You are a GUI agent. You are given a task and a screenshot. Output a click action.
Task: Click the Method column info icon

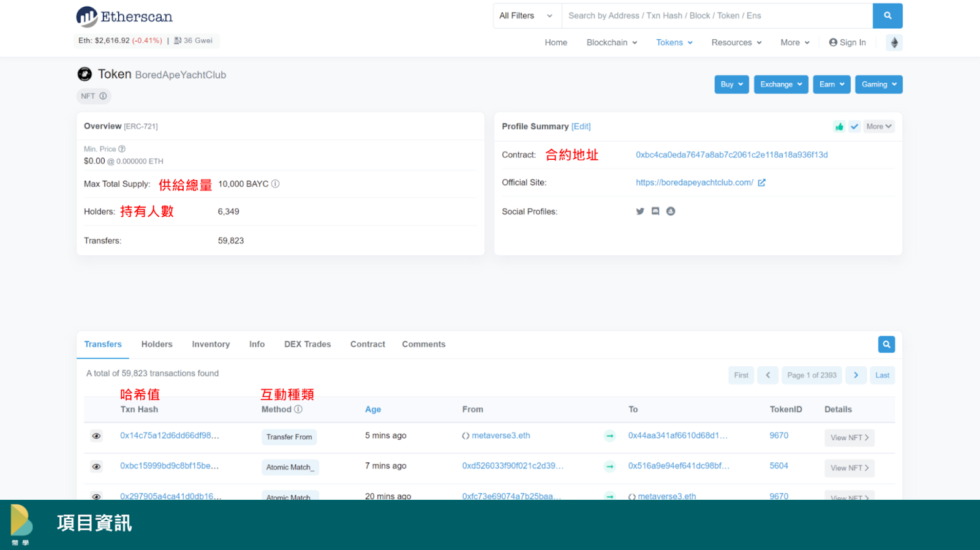point(298,409)
